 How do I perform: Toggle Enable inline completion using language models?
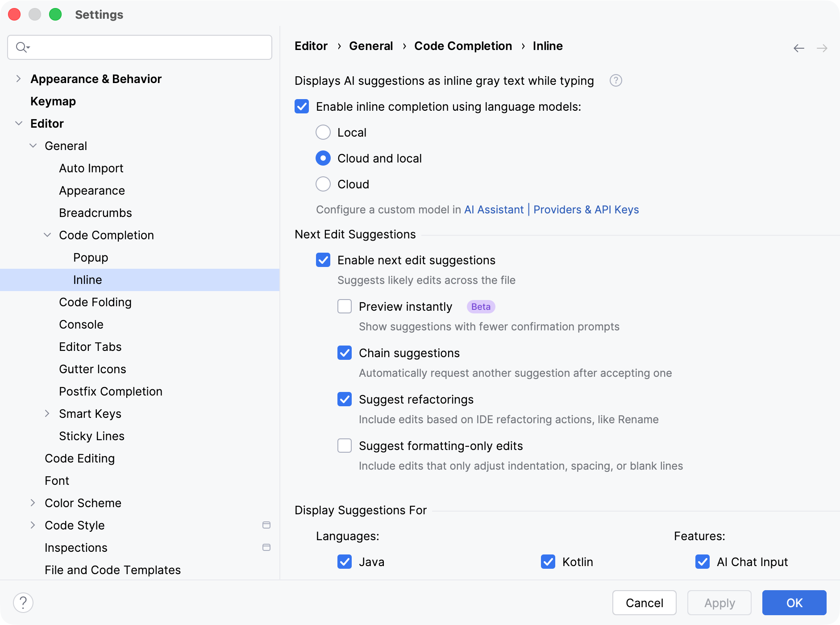click(302, 106)
